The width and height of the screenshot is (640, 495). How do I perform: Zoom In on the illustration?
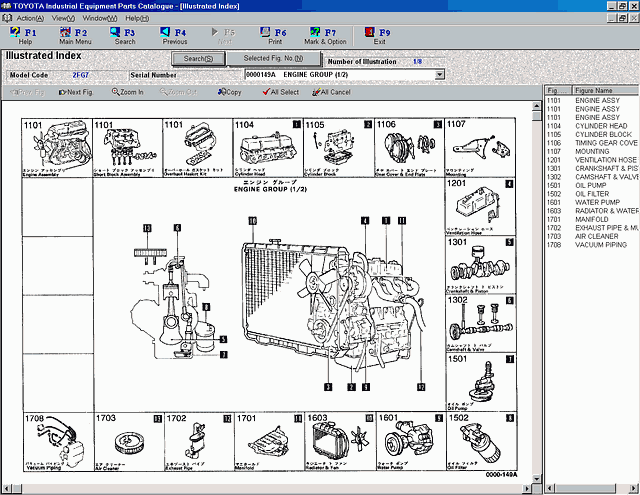tap(128, 92)
